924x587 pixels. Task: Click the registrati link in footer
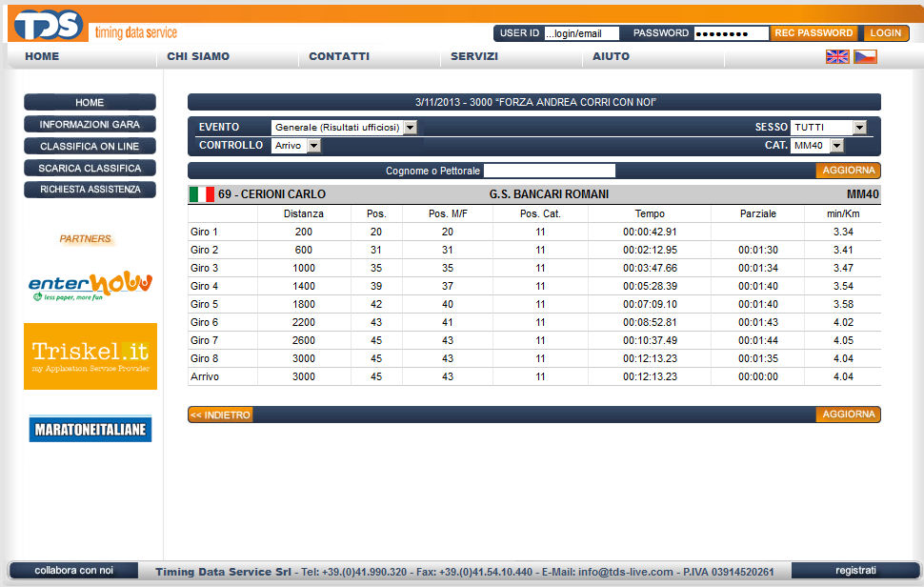854,570
